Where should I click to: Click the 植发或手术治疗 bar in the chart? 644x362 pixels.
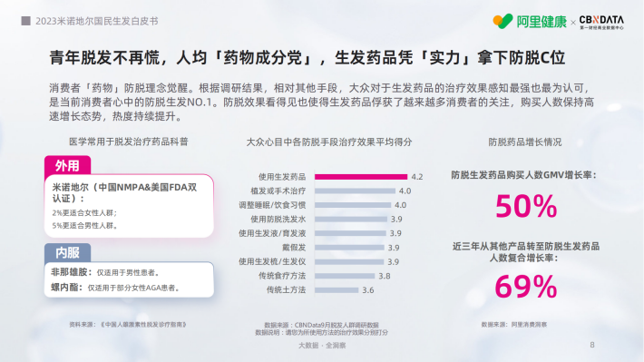355,191
